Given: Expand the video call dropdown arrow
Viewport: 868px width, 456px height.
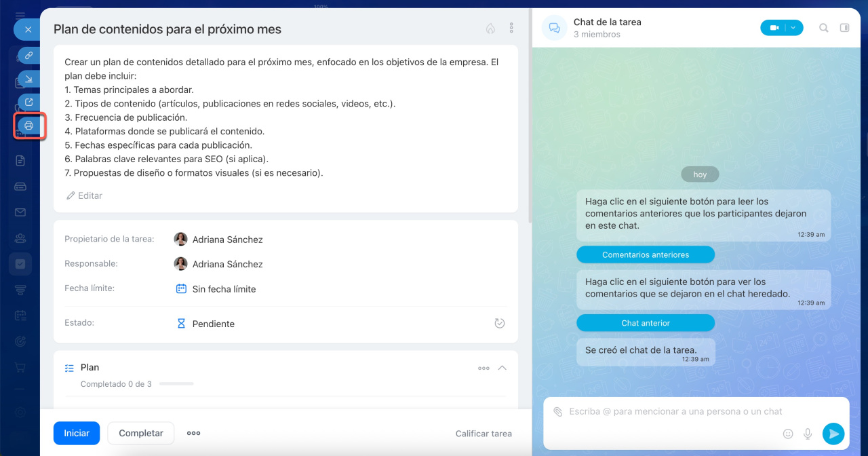Looking at the screenshot, I should click(x=793, y=28).
